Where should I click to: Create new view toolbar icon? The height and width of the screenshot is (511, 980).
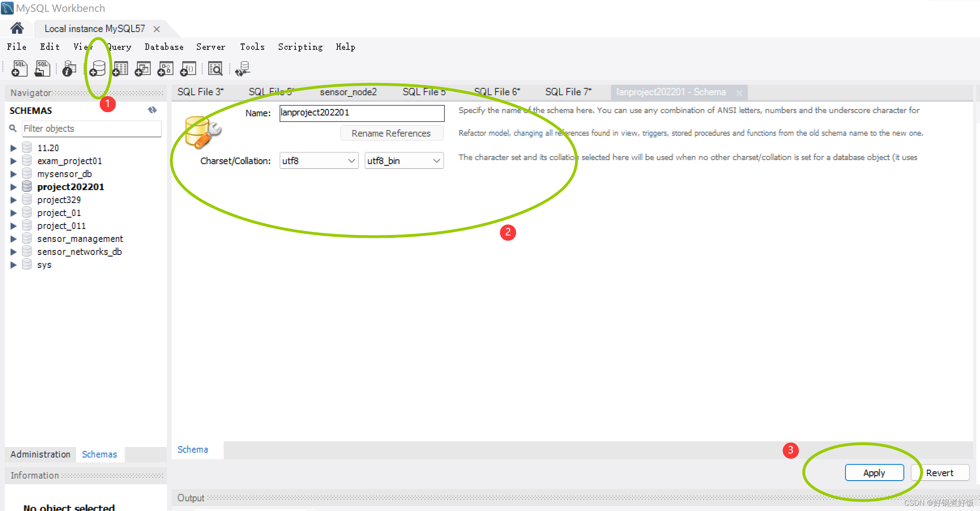point(143,69)
